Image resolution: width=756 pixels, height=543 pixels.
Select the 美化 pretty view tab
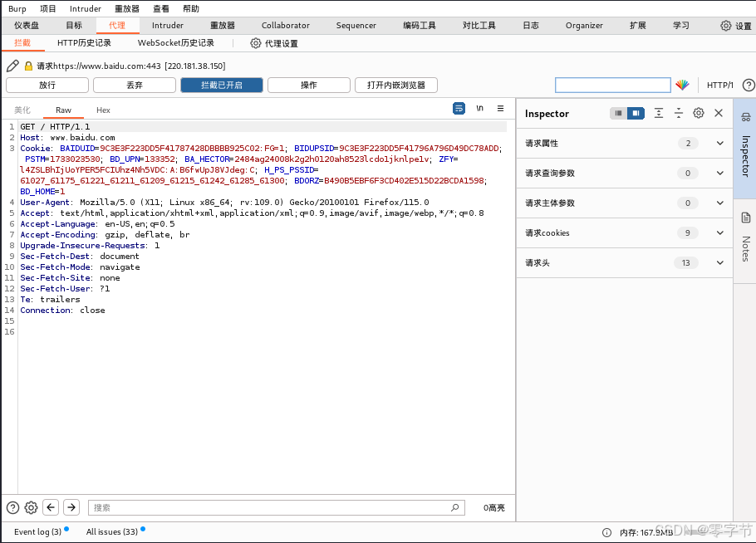pos(22,110)
